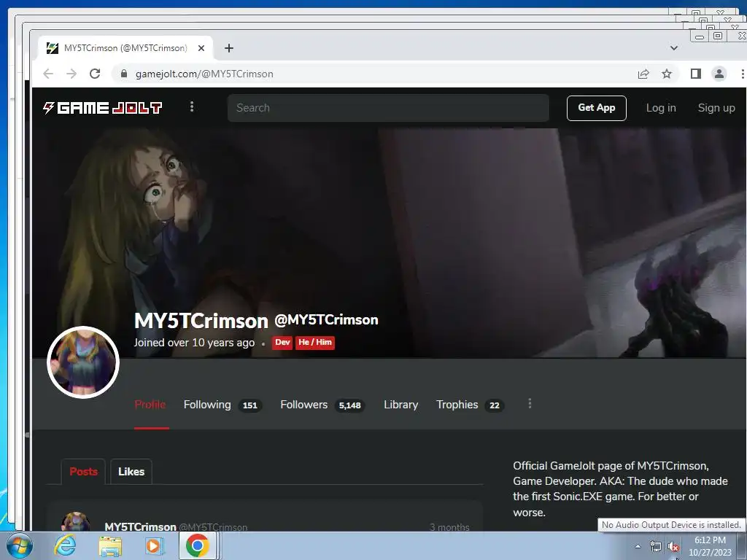
Task: Click the profile bio text about Sonic.EXE
Action: (620, 489)
